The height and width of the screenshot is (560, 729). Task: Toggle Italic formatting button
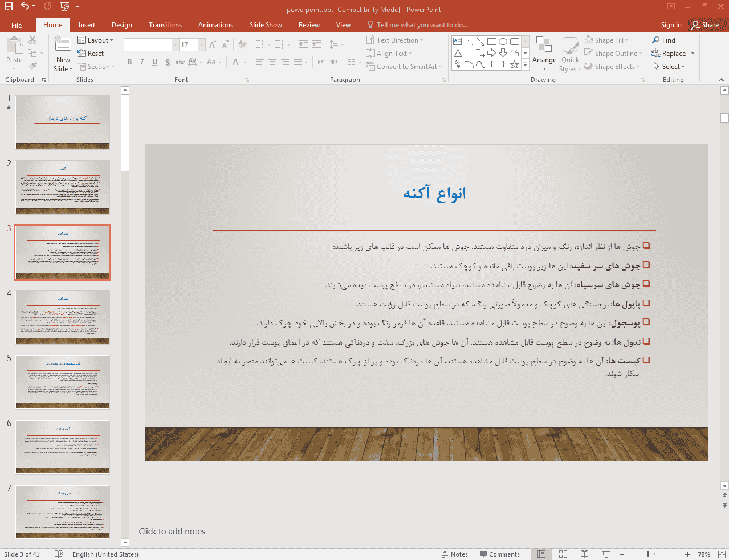[x=142, y=62]
